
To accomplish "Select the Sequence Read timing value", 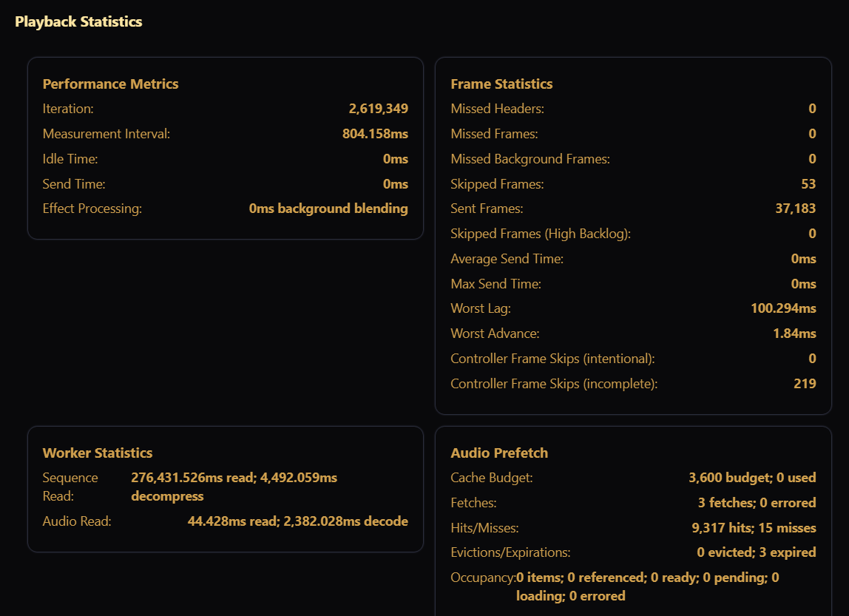I will point(234,487).
